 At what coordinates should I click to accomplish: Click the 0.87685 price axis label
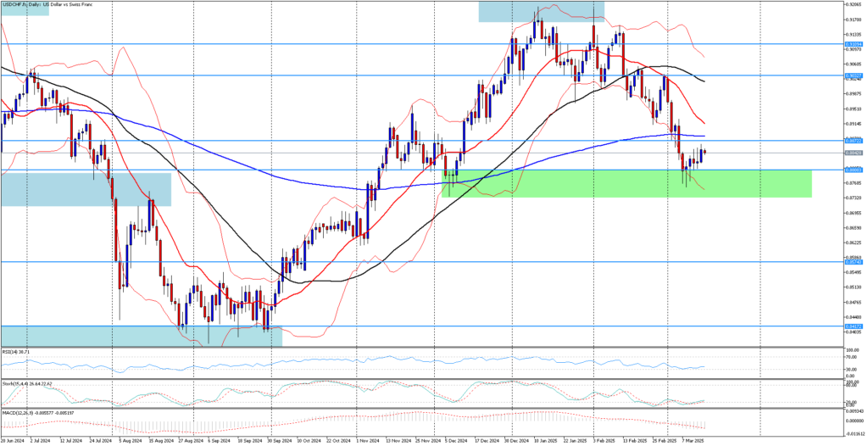[x=853, y=183]
